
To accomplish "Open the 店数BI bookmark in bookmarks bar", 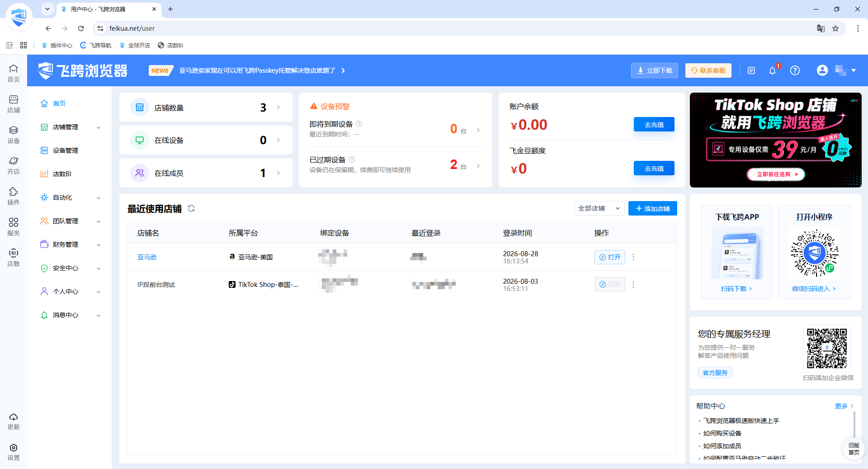I will [170, 45].
